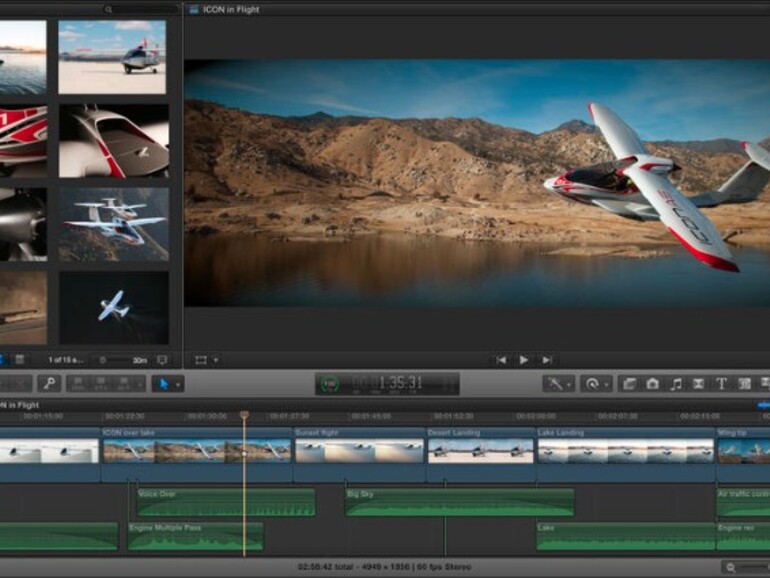Expand the Retime menu arrow
The height and width of the screenshot is (578, 770).
tap(606, 385)
